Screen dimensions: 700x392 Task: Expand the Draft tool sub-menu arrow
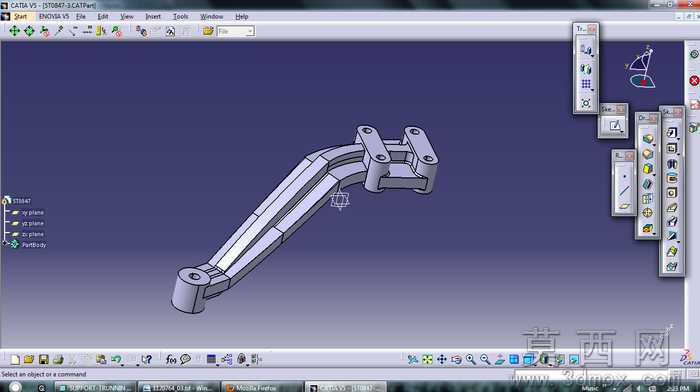654,175
